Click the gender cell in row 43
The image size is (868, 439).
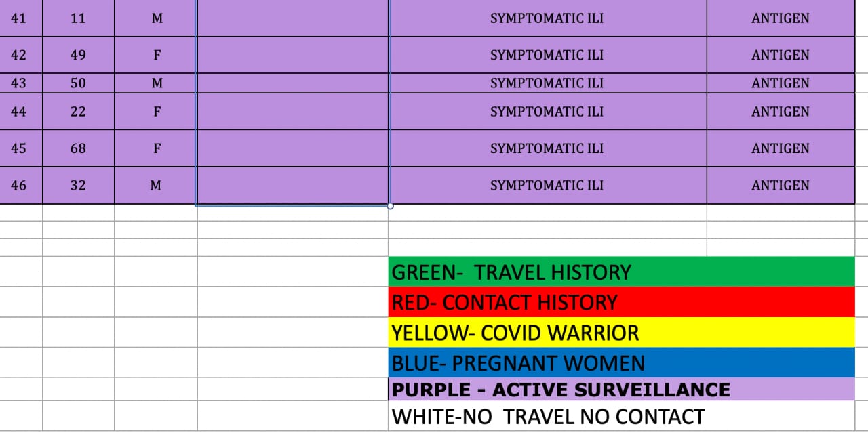click(157, 83)
